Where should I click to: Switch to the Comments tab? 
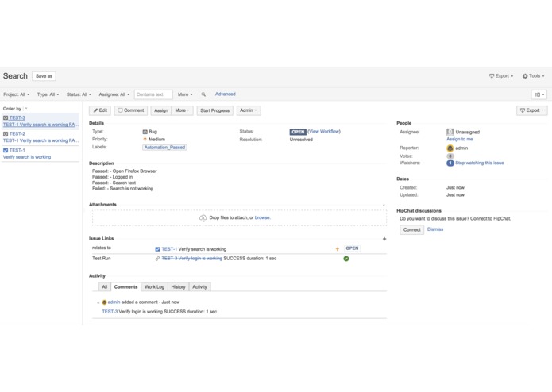[125, 287]
